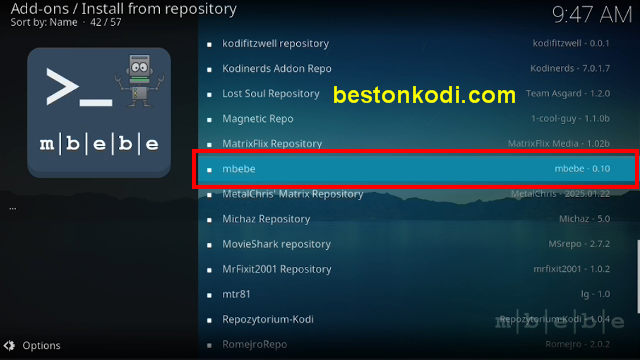Select the highlighted mbebe repository

click(416, 169)
